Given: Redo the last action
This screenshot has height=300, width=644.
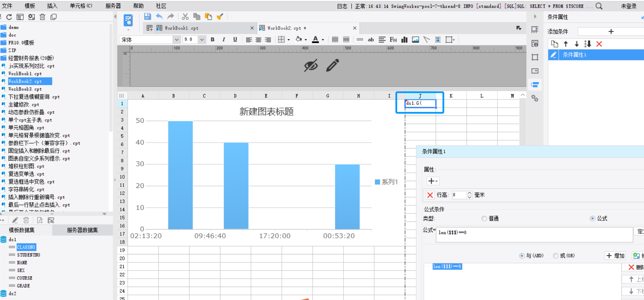Looking at the screenshot, I should coord(171,16).
